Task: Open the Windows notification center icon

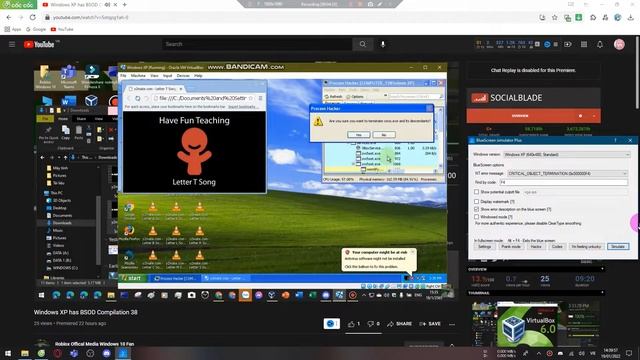Action: (629, 353)
